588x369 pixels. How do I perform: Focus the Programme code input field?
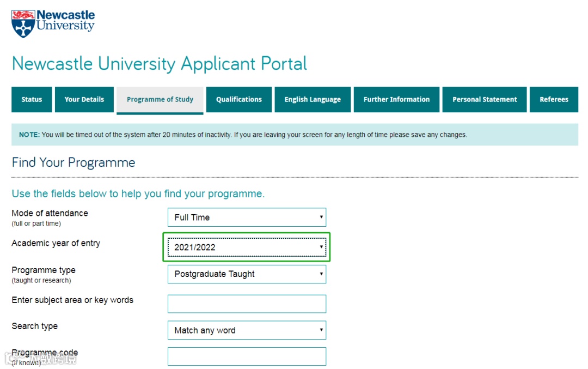[247, 356]
